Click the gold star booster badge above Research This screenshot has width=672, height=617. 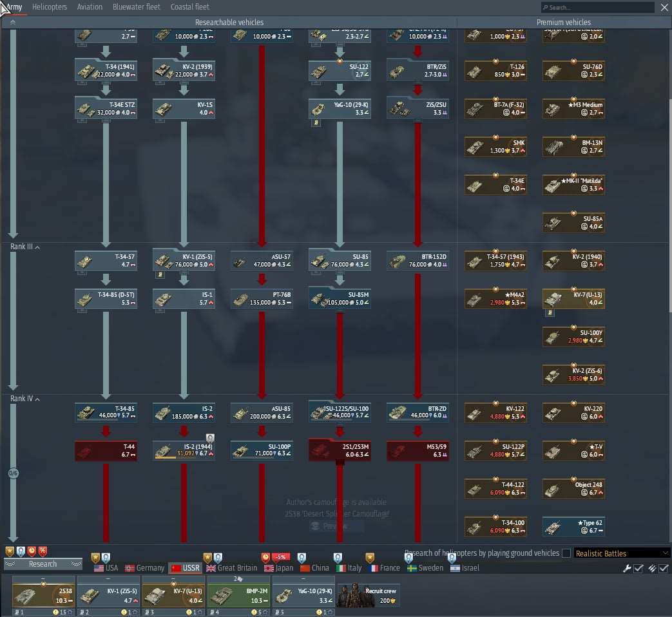10,551
